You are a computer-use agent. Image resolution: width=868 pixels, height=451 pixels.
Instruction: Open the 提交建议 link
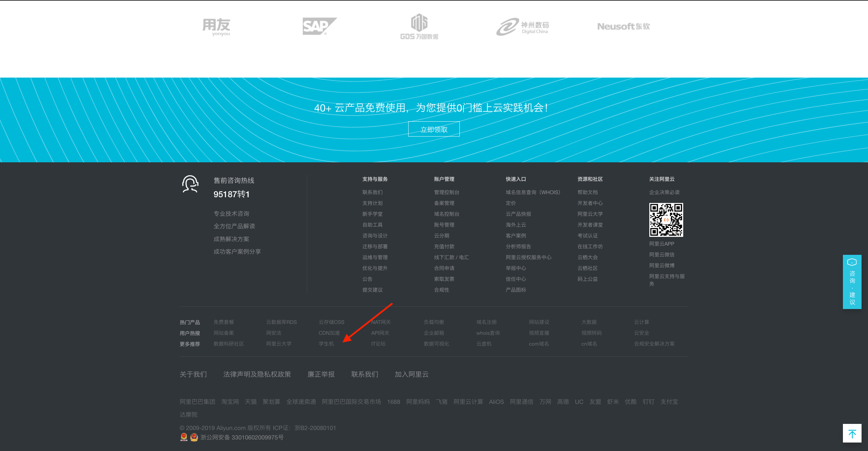372,290
